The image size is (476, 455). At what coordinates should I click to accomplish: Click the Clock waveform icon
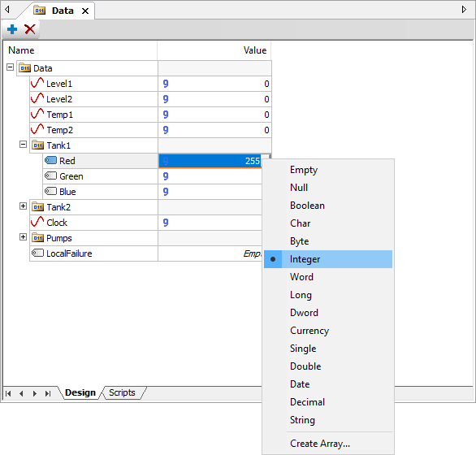click(37, 222)
